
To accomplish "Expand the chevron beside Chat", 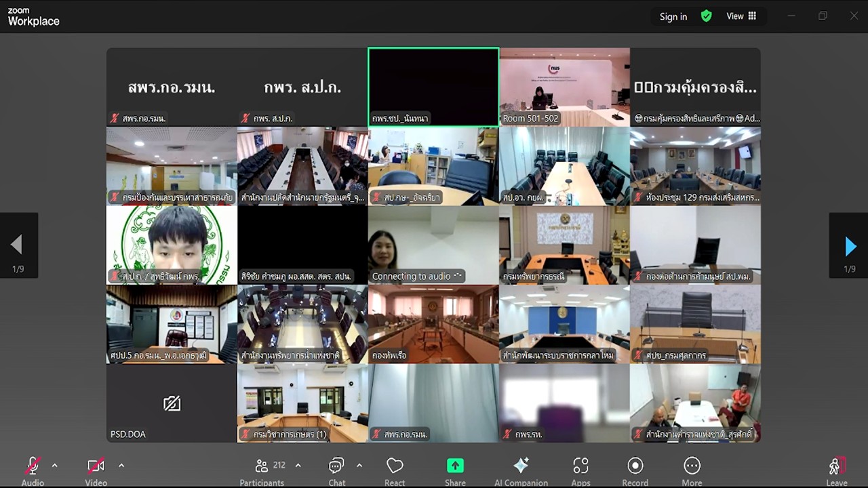I will (x=359, y=466).
